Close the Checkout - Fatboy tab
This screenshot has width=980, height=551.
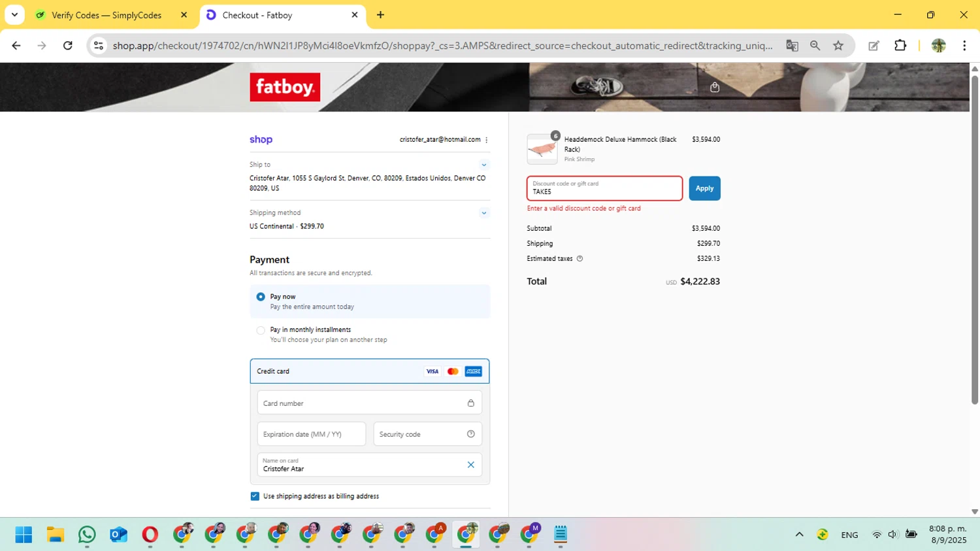355,15
